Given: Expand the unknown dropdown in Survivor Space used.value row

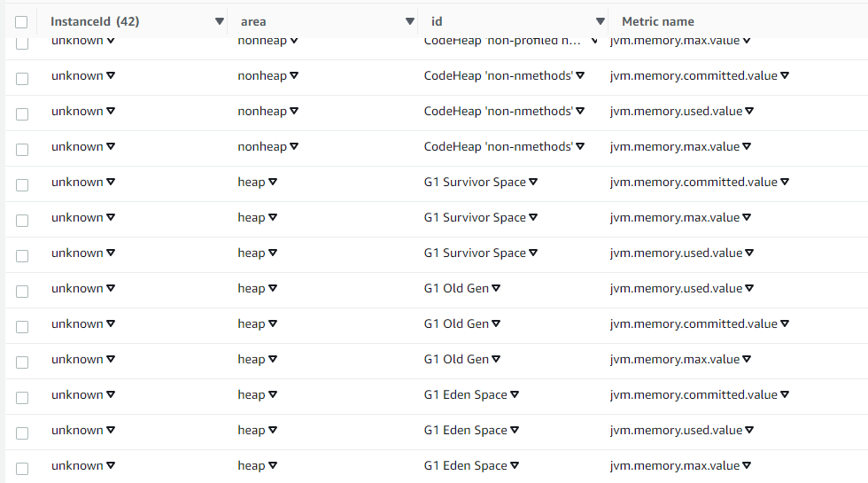Looking at the screenshot, I should point(111,253).
